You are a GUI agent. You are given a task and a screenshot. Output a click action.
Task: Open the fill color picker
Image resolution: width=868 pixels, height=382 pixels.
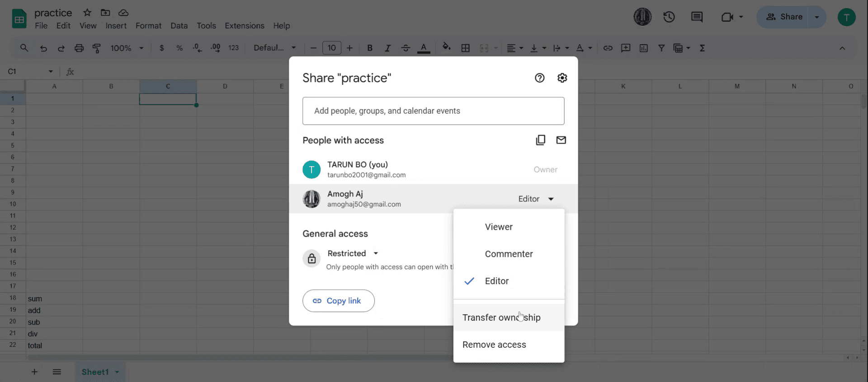click(447, 47)
